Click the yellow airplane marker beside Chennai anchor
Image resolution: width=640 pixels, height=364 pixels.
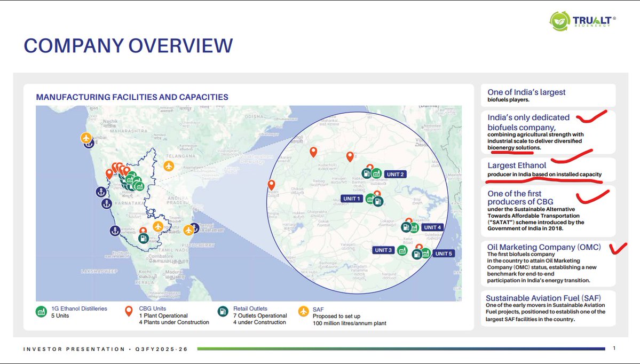pyautogui.click(x=188, y=230)
